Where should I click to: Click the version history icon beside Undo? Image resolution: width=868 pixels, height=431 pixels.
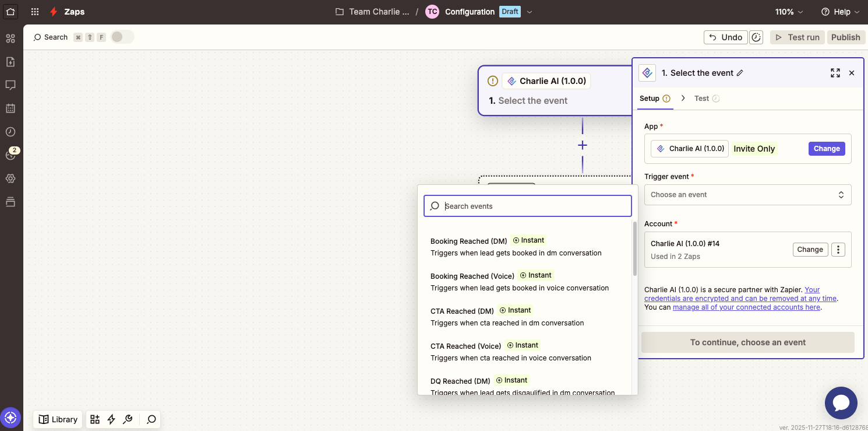point(757,37)
